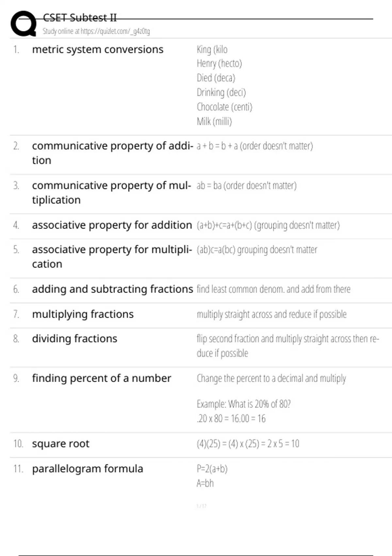Click the Quizlet Q logo icon
This screenshot has width=392, height=556.
click(24, 24)
